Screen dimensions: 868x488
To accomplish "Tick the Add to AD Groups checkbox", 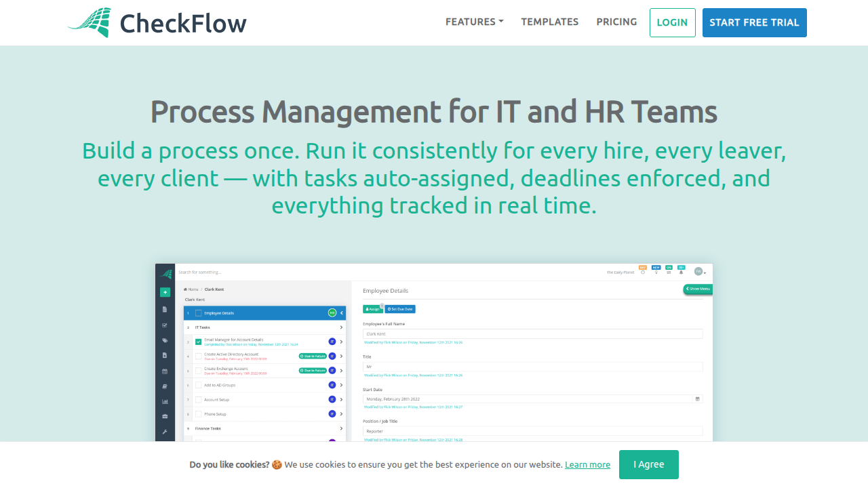I will [x=199, y=385].
